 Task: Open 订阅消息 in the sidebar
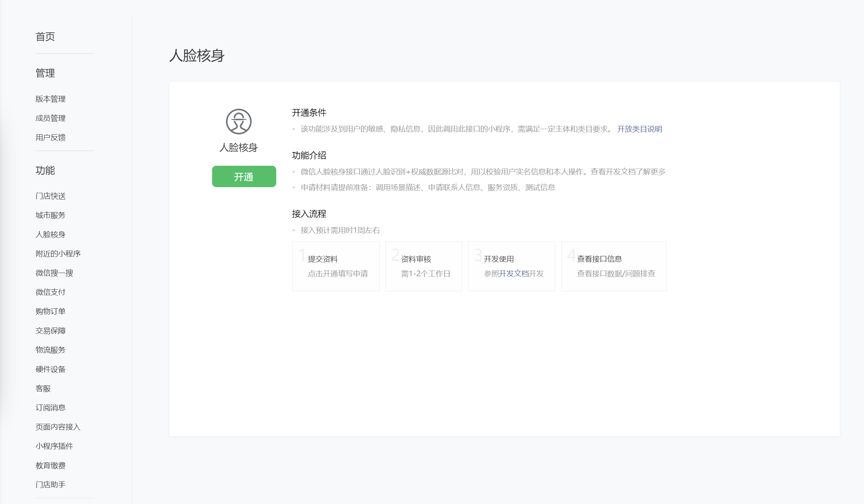tap(51, 407)
